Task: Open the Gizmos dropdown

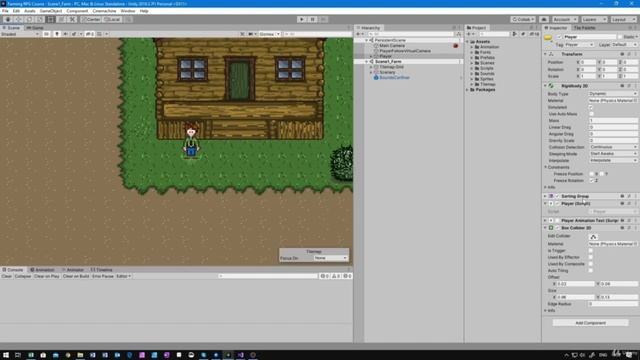Action: pyautogui.click(x=270, y=34)
